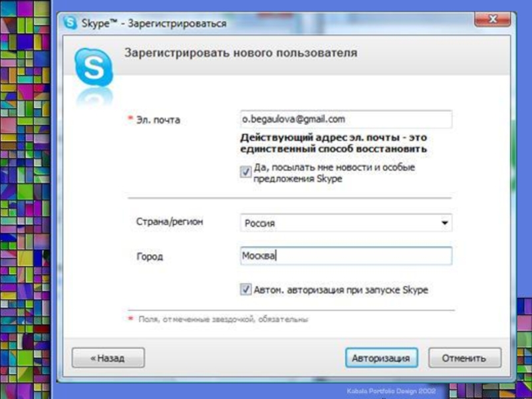Click the Город label text
Image resolution: width=532 pixels, height=399 pixels.
(x=150, y=256)
